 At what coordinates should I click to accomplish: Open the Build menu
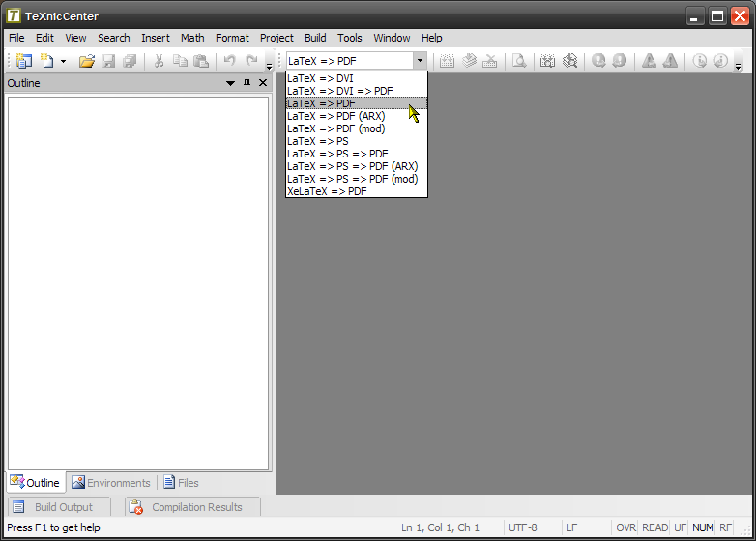click(x=315, y=38)
